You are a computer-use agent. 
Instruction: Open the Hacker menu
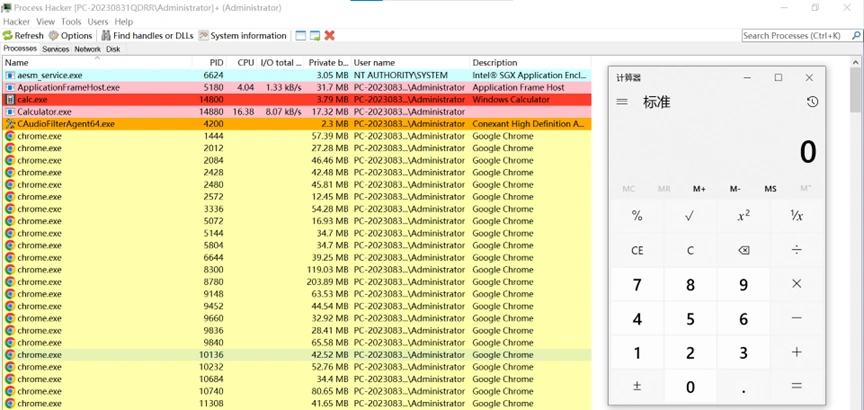(17, 21)
